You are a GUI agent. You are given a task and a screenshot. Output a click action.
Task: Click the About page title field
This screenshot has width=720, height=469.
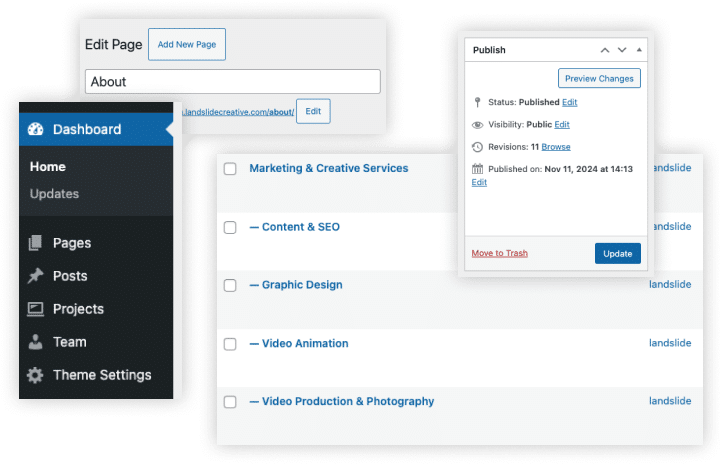coord(232,82)
